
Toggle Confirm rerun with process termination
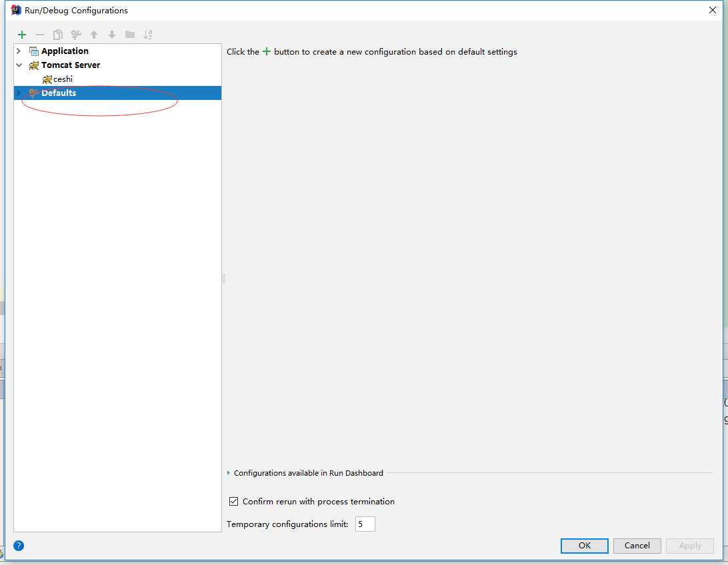click(233, 502)
